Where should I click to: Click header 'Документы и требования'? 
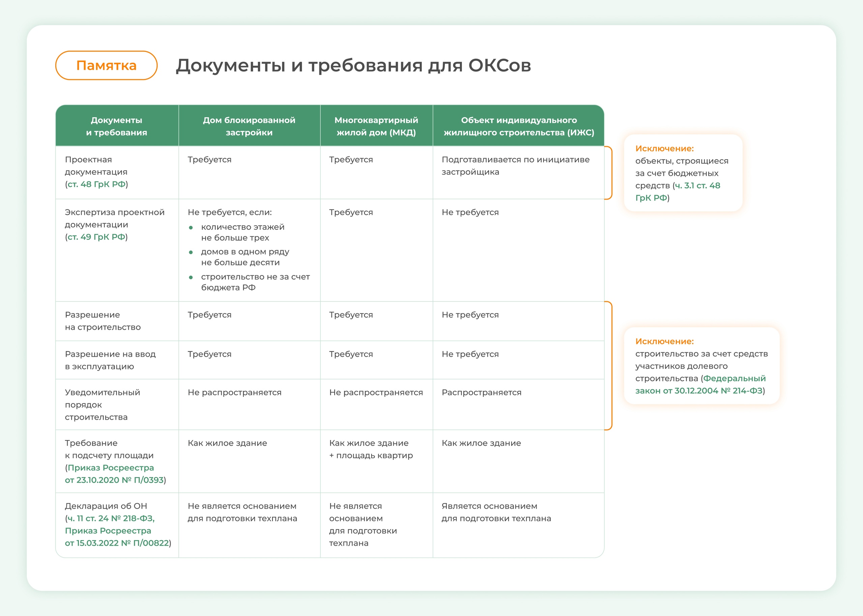(116, 126)
